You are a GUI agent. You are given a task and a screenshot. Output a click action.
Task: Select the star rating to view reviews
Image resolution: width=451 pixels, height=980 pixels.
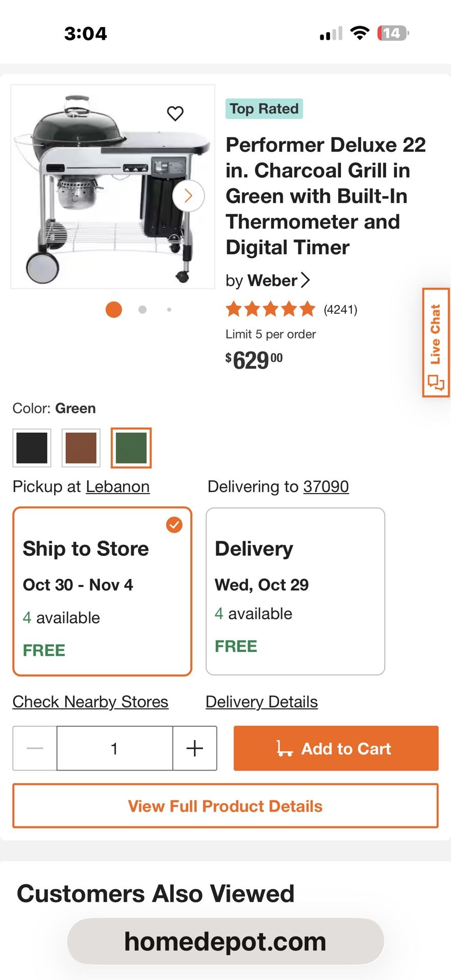pyautogui.click(x=271, y=309)
